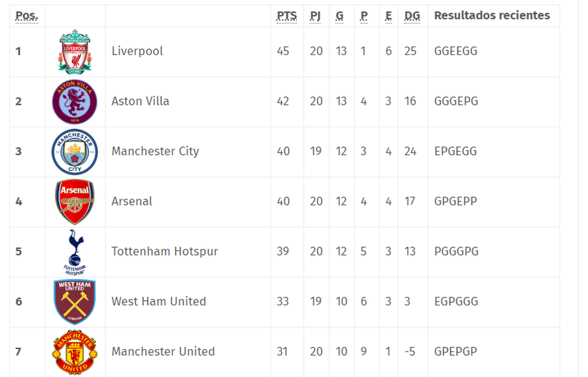This screenshot has width=588, height=377.
Task: Click Manchester United's -5 goal difference
Action: 410,352
